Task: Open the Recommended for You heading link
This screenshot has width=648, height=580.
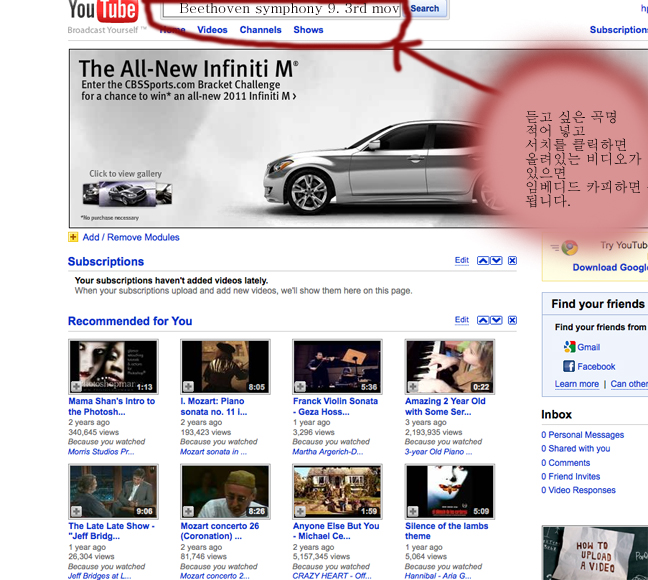Action: [130, 321]
